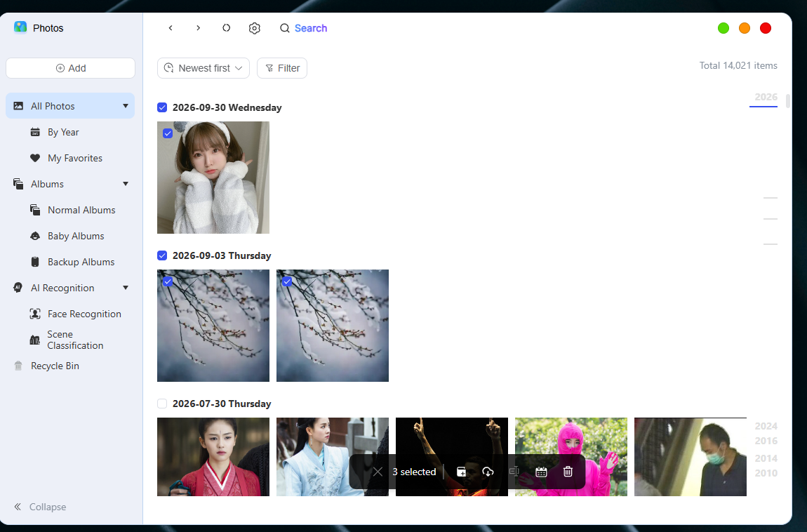Modify date of selected photos via calendar icon

pos(541,472)
